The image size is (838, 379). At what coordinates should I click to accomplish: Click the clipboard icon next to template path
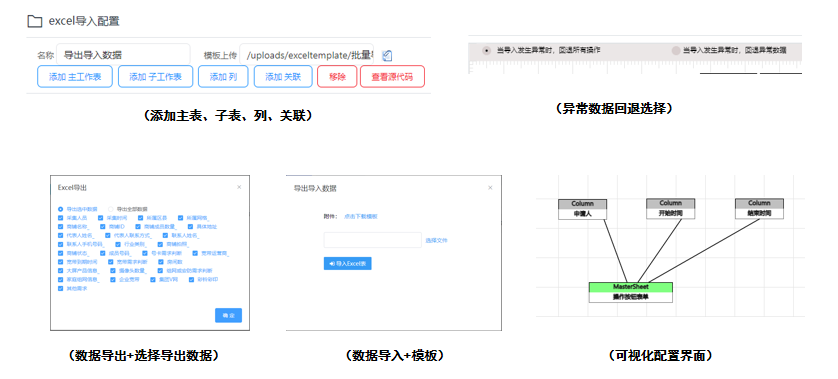[x=387, y=55]
